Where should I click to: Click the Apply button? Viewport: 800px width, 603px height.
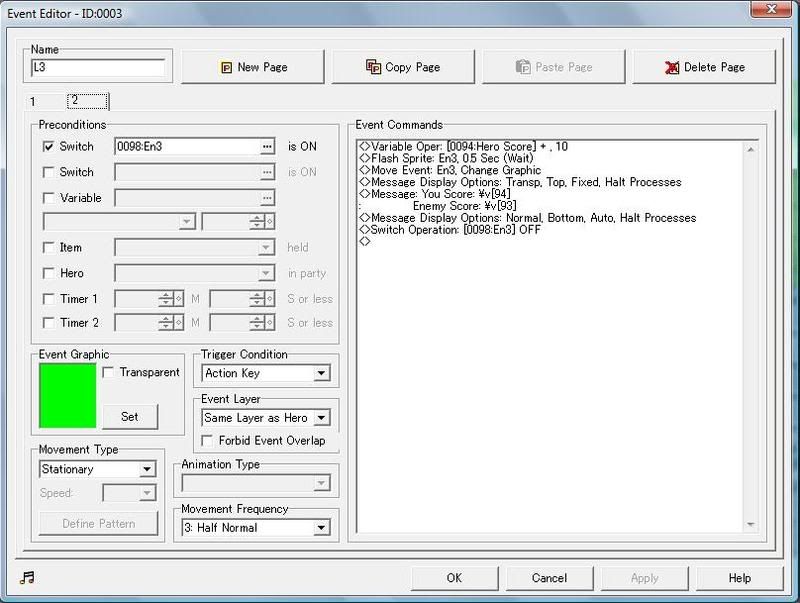(x=644, y=578)
